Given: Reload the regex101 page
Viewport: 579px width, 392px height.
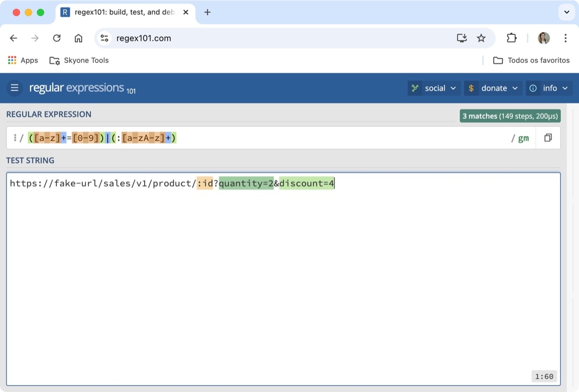Looking at the screenshot, I should pos(56,38).
